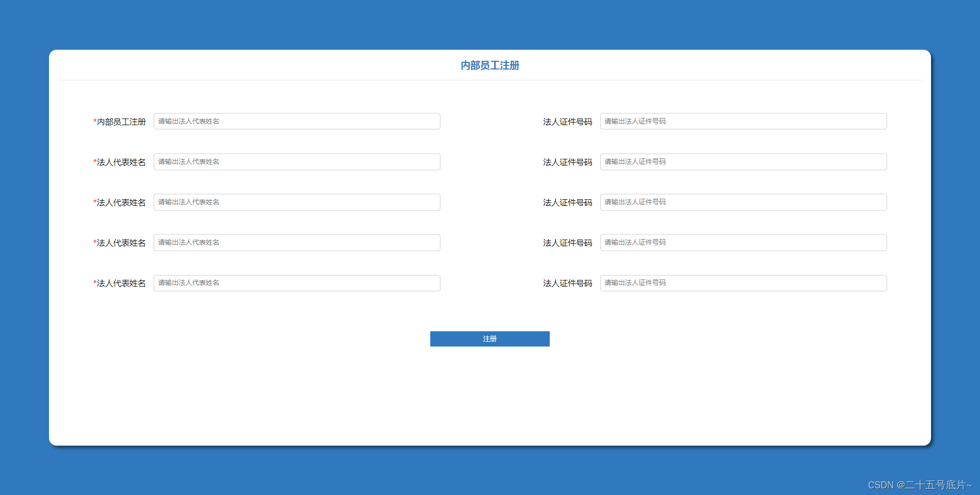Screen dimensions: 980x495
Task: Select the 法人证件号码 field in the 内部员工注册 row
Action: pyautogui.click(x=743, y=121)
